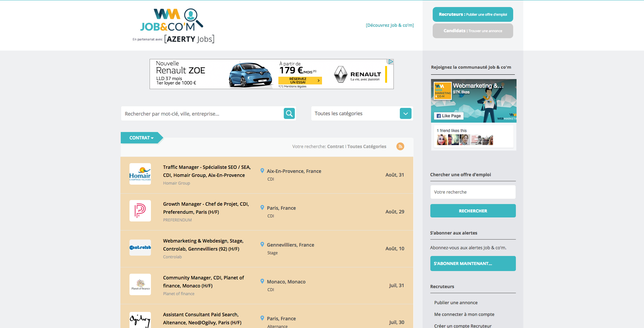The width and height of the screenshot is (644, 328).
Task: Click the Réservez un essai ad button
Action: coord(300,80)
